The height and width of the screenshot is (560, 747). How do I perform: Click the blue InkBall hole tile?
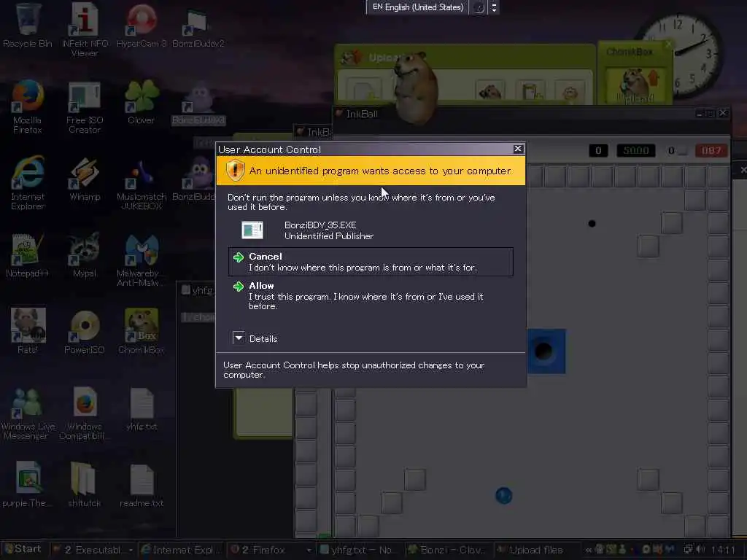(546, 351)
